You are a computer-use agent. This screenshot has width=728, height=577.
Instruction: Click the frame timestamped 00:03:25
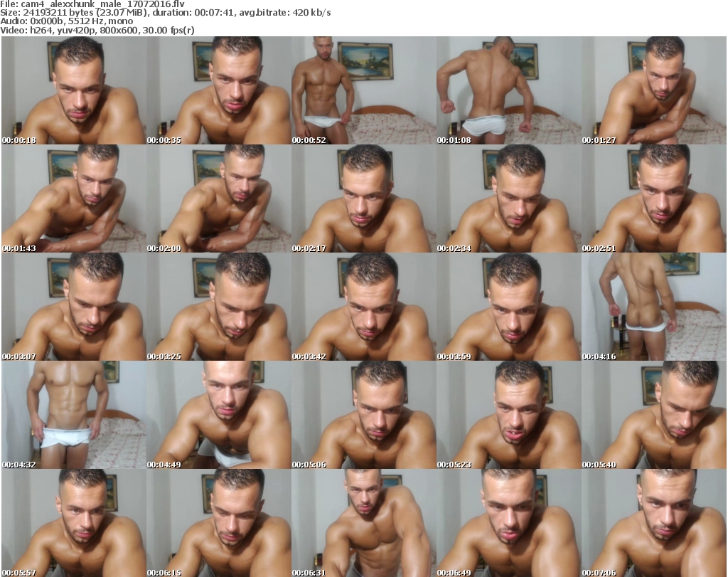[219, 307]
